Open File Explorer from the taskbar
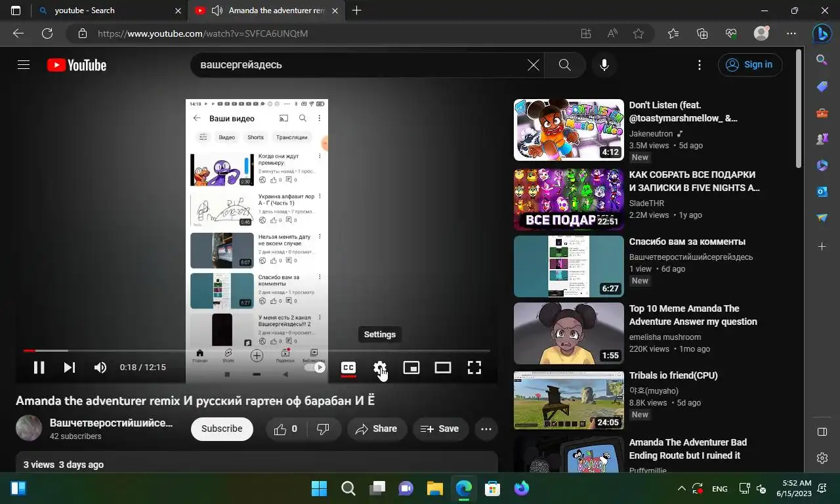Viewport: 840px width, 504px height. [x=434, y=488]
